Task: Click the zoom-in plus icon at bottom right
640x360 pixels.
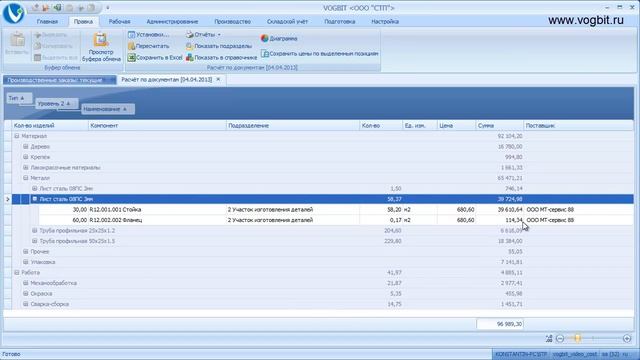Action: (x=627, y=338)
